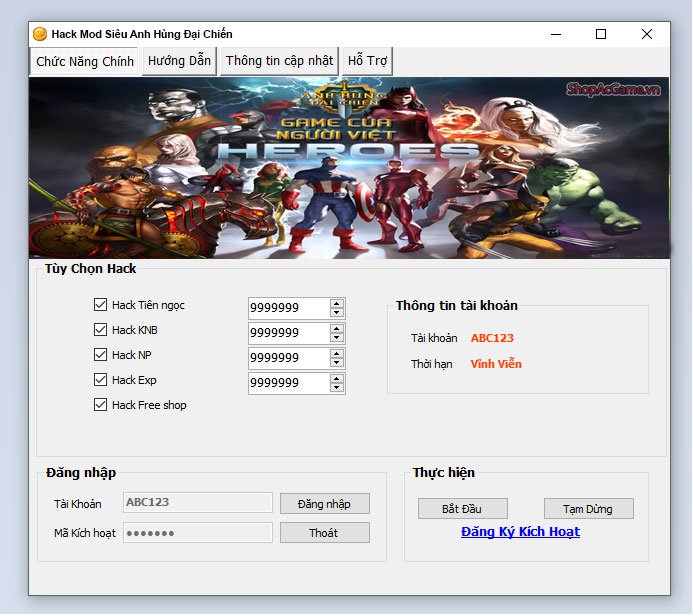Toggle the Hack Exp checkbox

[x=100, y=380]
